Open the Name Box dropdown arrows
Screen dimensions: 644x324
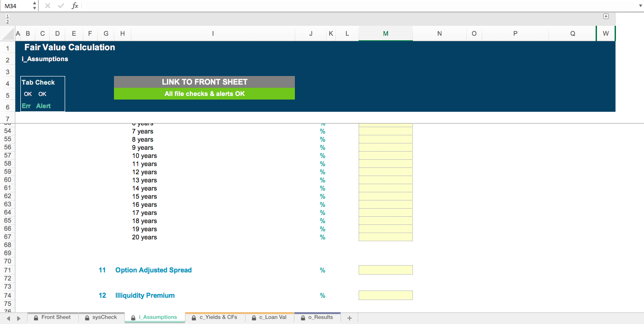(x=35, y=6)
